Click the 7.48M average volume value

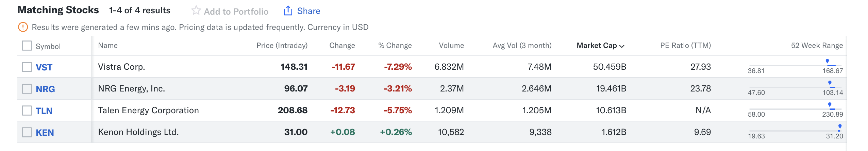[539, 67]
